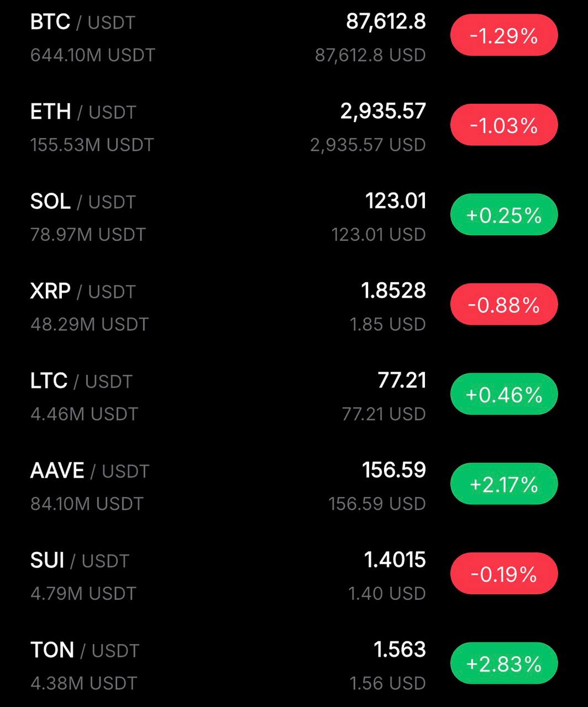Click the TON price 1.563

(x=400, y=650)
